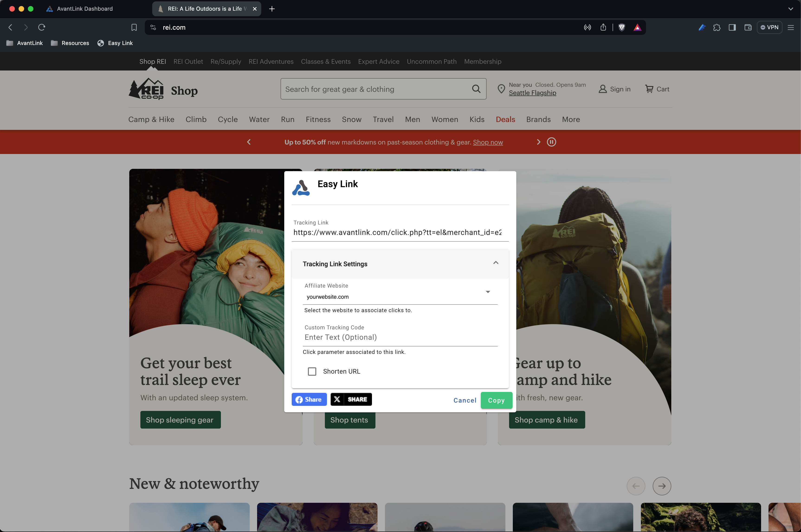
Task: Click Shop sleeping gear button
Action: (181, 420)
